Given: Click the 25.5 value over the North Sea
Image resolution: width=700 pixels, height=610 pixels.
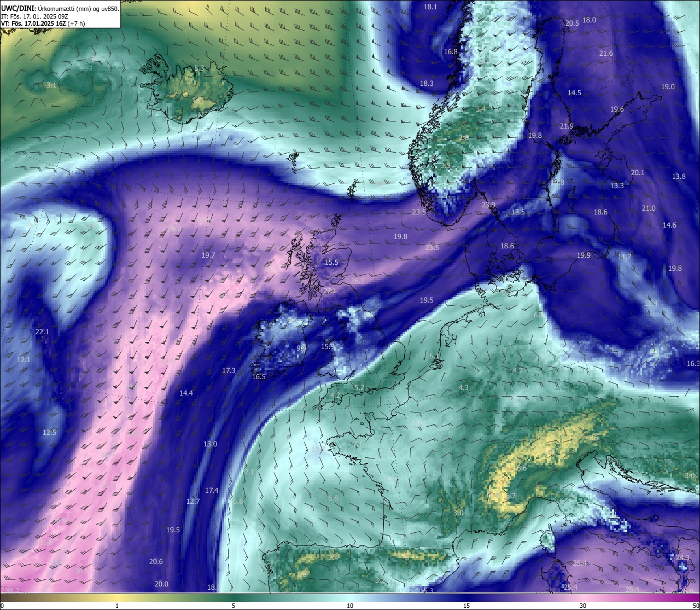Looking at the screenshot, I should click(432, 247).
